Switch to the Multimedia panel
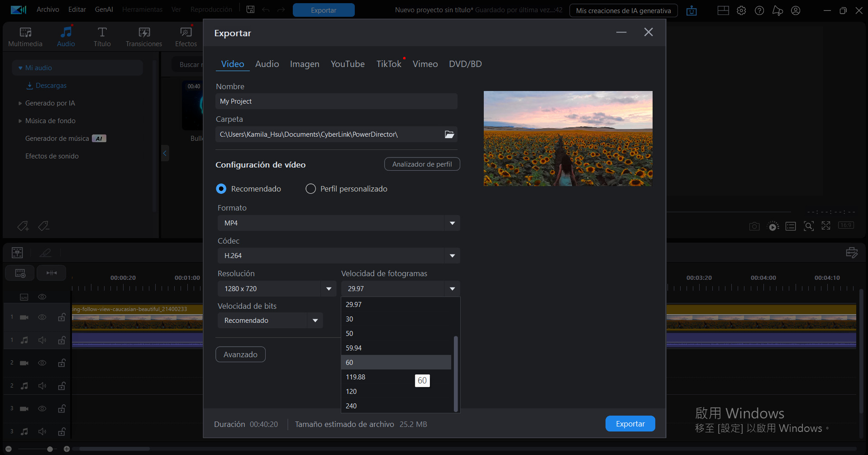This screenshot has width=868, height=455. (25, 36)
